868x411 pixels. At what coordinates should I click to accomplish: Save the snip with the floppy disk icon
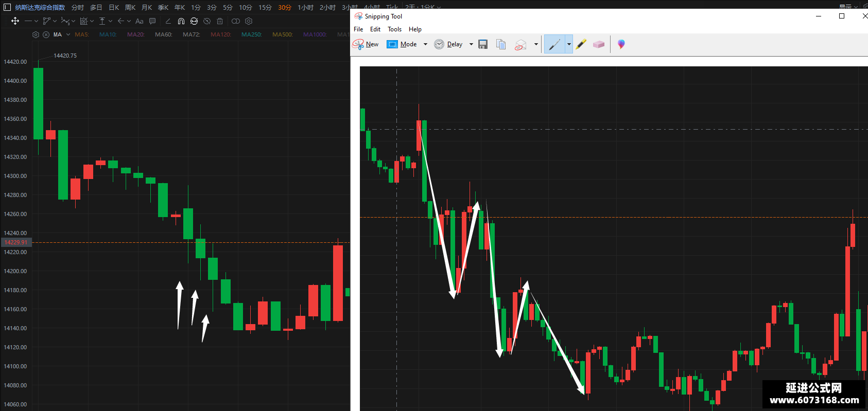[x=483, y=44]
